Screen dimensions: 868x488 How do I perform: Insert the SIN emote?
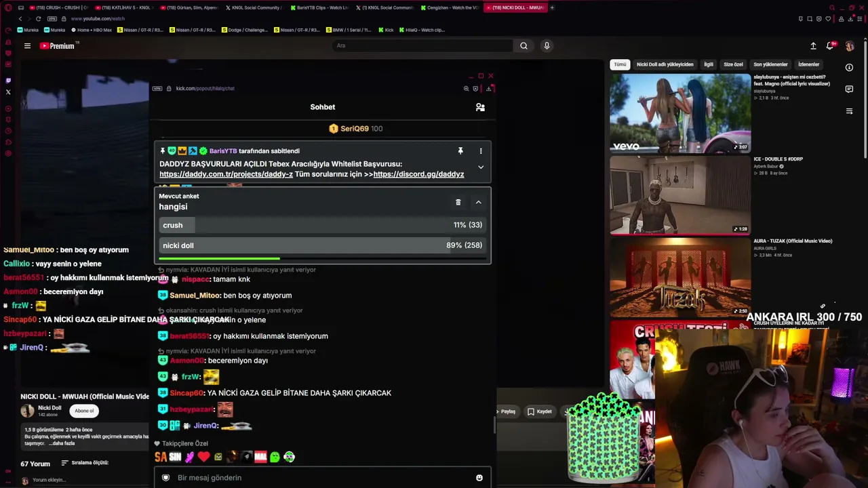pos(175,457)
